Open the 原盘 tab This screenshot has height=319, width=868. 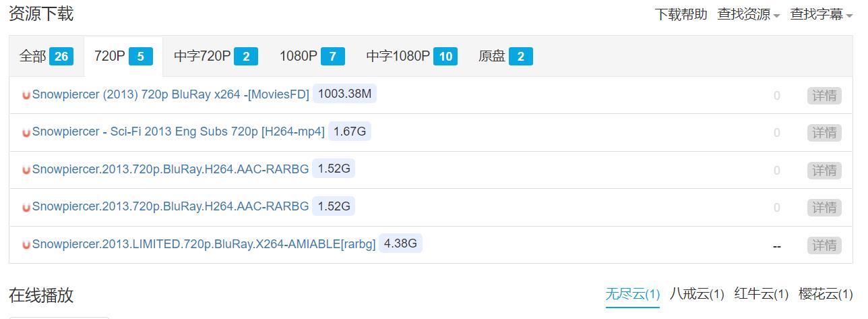click(505, 57)
